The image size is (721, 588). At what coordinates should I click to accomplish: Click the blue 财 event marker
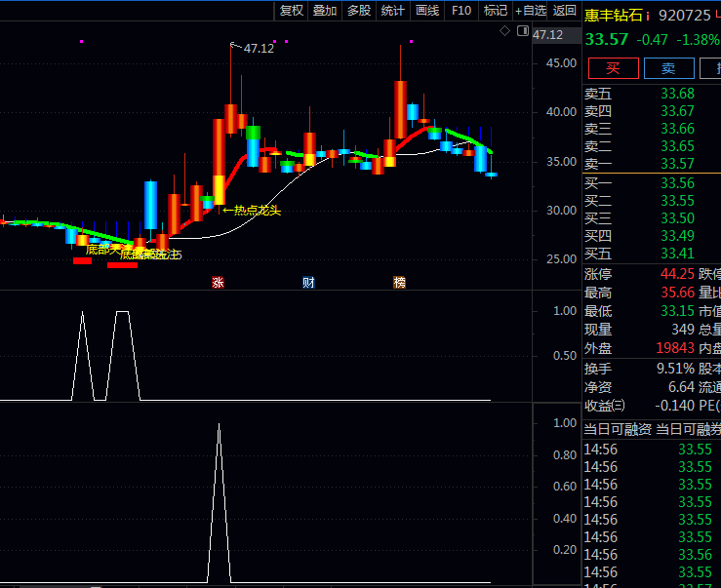[x=308, y=282]
